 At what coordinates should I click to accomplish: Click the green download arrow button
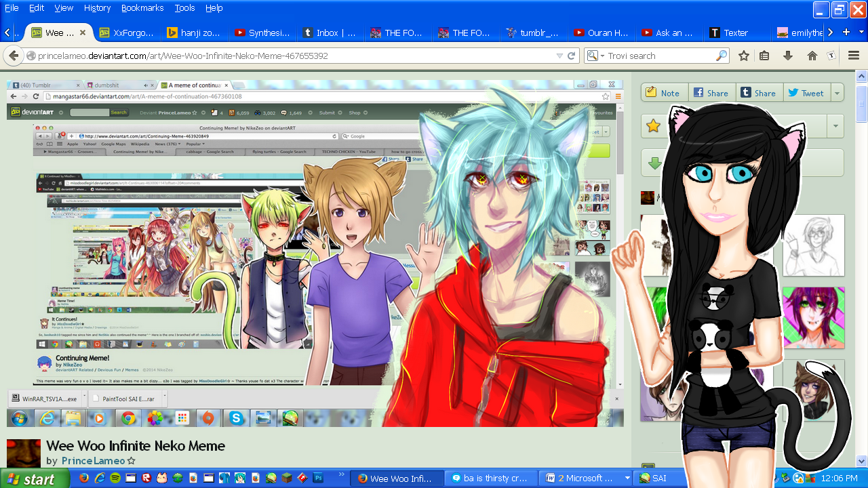coord(655,163)
